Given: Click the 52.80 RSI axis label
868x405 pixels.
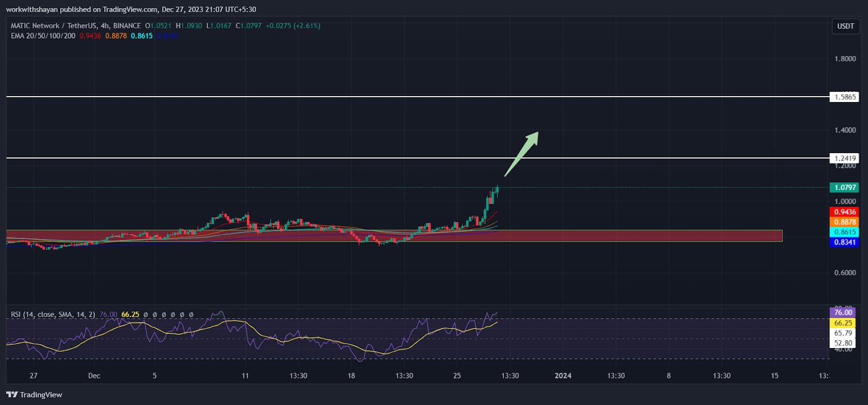Looking at the screenshot, I should pyautogui.click(x=843, y=343).
